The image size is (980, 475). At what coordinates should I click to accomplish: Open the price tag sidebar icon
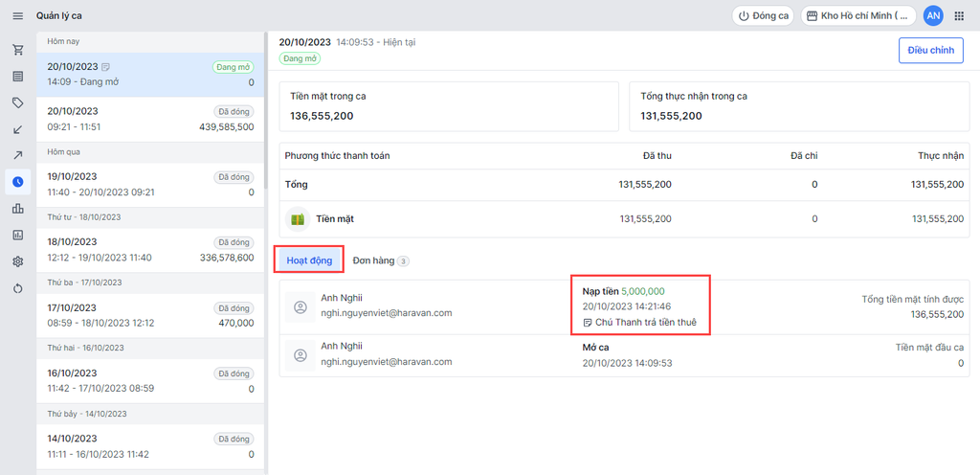[17, 102]
